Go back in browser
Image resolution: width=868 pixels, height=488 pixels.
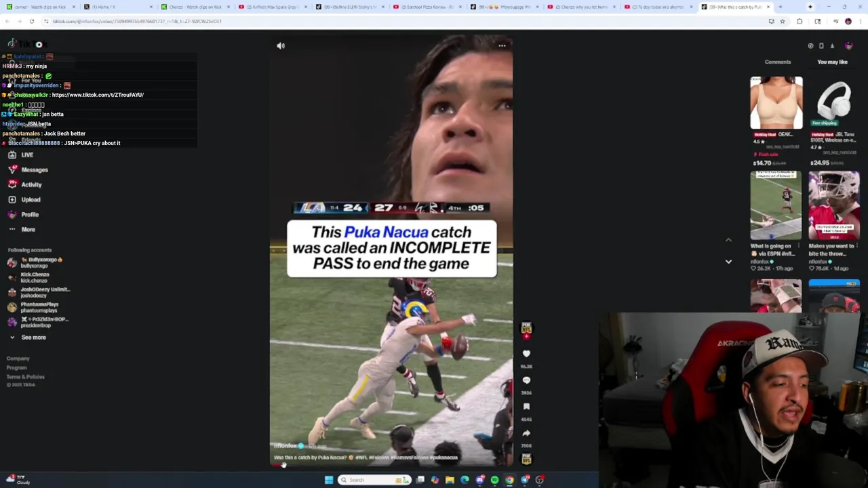click(x=7, y=21)
